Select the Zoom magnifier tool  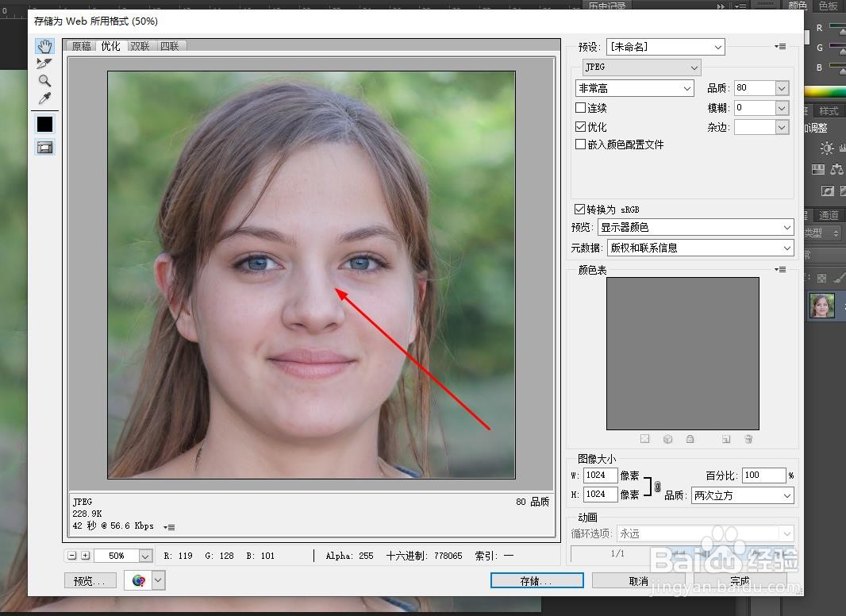coord(44,81)
